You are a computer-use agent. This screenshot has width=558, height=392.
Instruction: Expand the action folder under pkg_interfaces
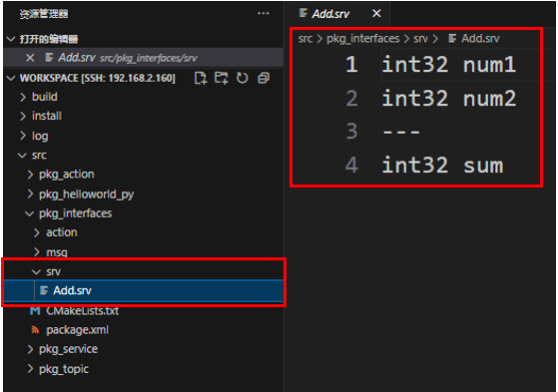click(37, 232)
